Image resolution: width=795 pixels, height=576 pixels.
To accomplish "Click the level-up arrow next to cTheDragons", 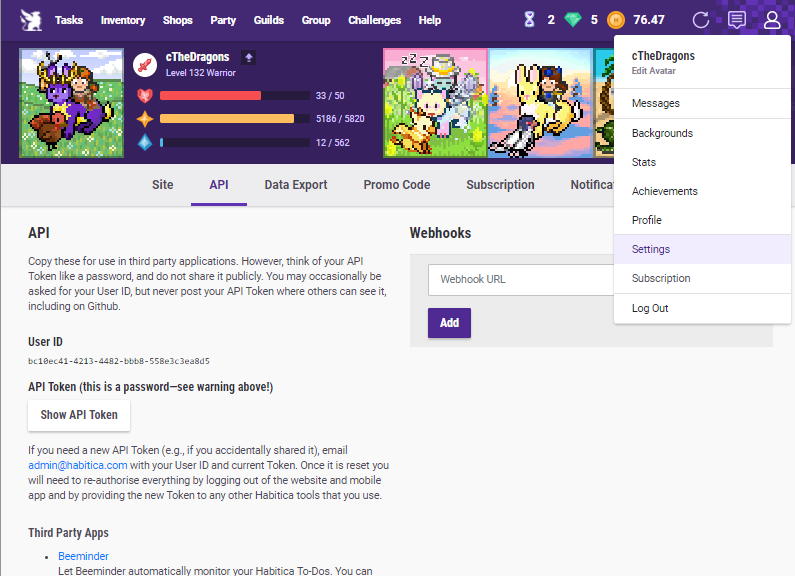I will pos(248,57).
